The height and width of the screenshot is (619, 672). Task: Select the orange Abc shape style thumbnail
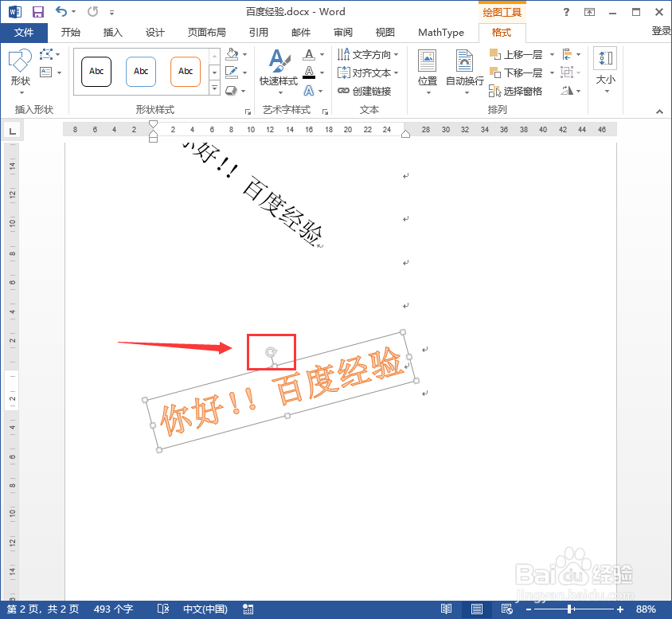pos(185,72)
